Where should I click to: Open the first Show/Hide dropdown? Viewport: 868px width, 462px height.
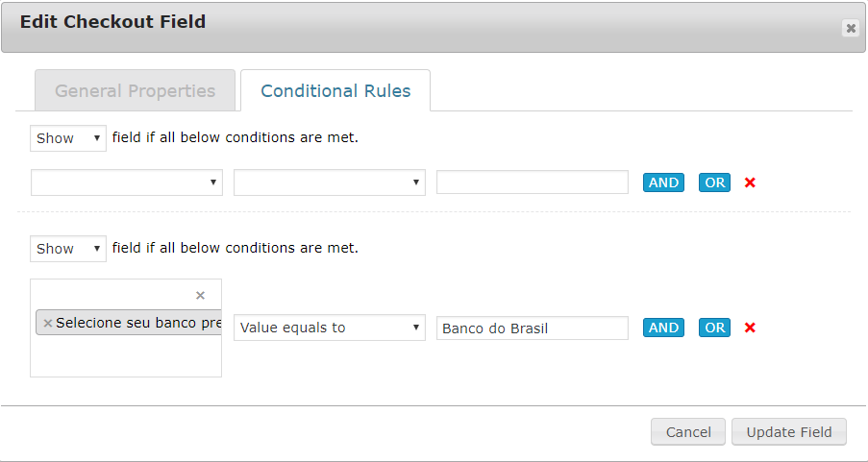pyautogui.click(x=68, y=138)
